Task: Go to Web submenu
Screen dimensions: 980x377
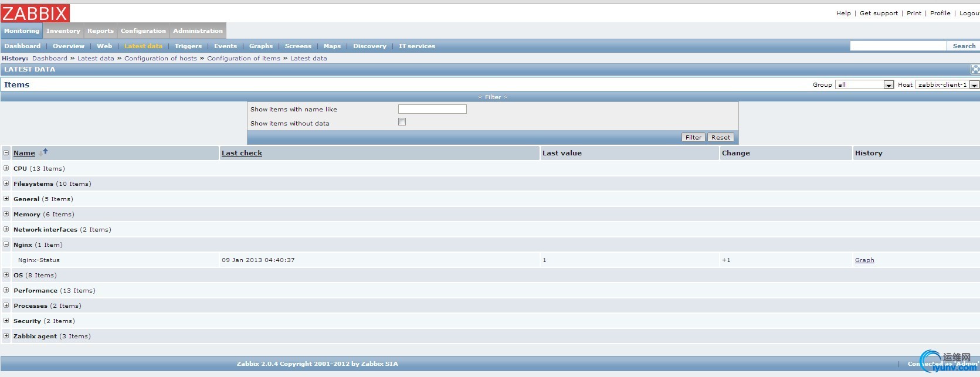Action: coord(104,46)
